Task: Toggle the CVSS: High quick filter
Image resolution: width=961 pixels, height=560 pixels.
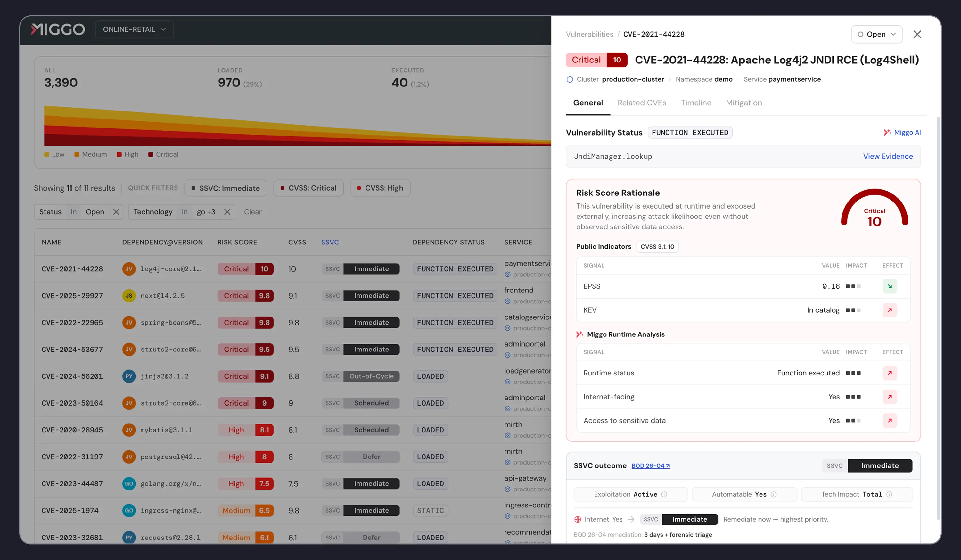Action: click(380, 188)
